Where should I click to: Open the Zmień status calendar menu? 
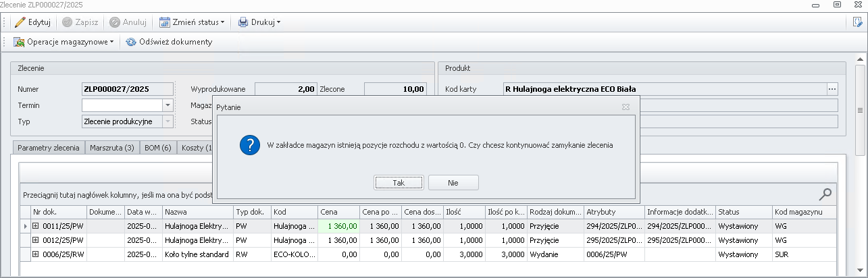point(192,22)
